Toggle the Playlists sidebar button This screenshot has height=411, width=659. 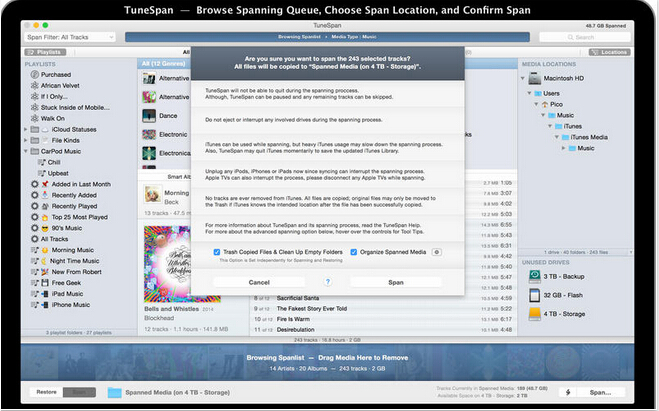tap(45, 52)
